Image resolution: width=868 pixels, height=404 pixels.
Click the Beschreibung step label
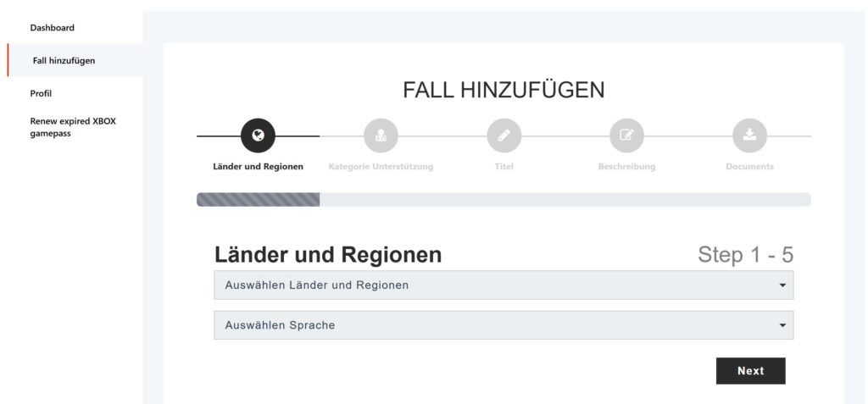pos(626,167)
